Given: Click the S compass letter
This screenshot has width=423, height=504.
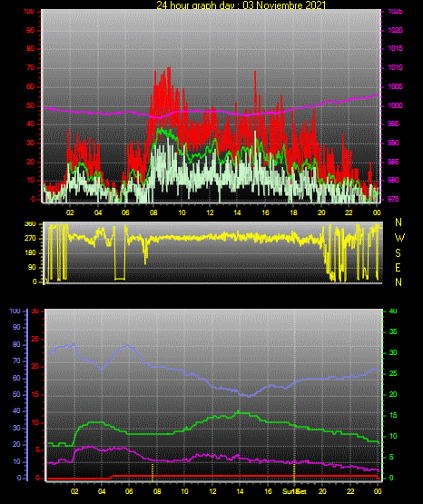Looking at the screenshot, I should pyautogui.click(x=398, y=253).
